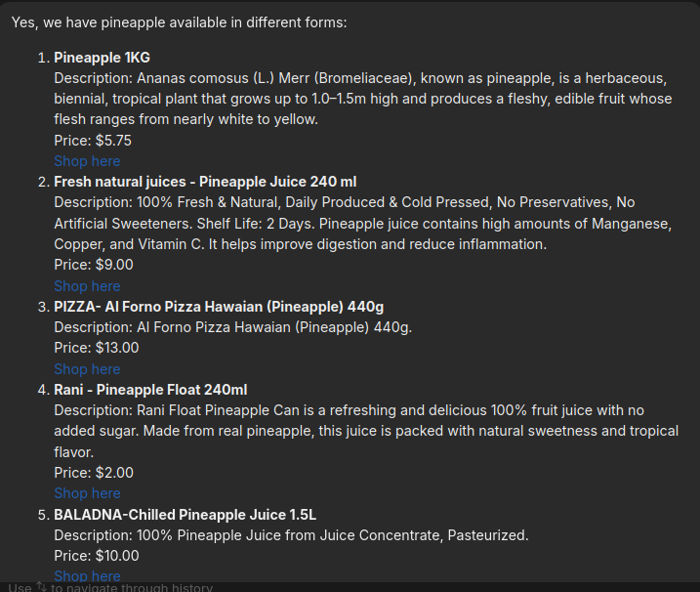Follow the Shop here link for Hawaiian pizza
The width and height of the screenshot is (700, 592).
(x=87, y=369)
